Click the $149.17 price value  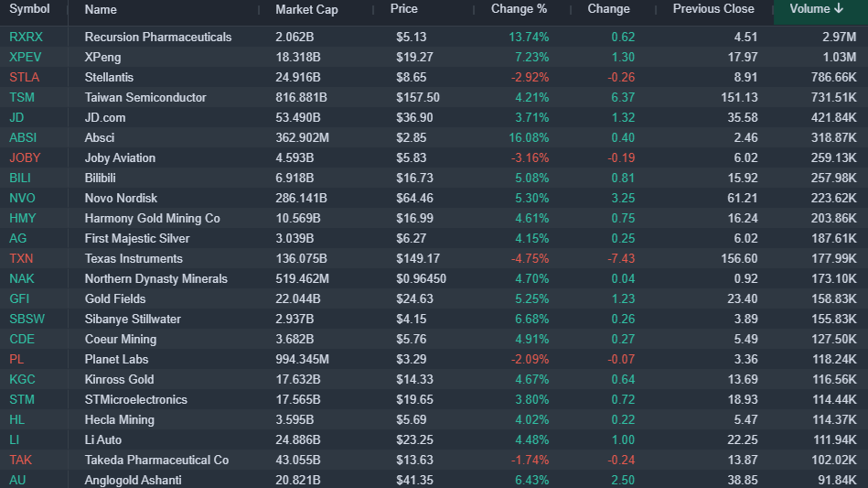(x=418, y=259)
